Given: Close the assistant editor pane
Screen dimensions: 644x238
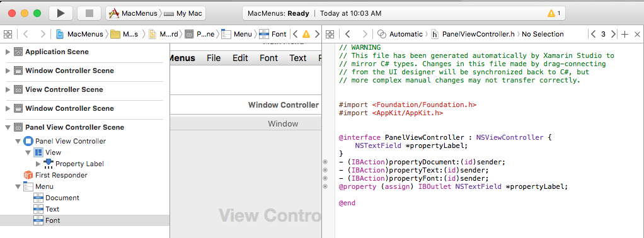Looking at the screenshot, I should pyautogui.click(x=637, y=34).
